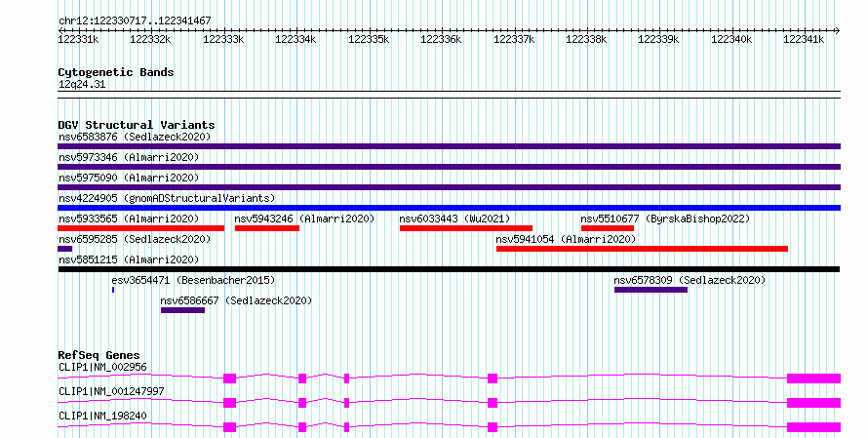The height and width of the screenshot is (438, 868).
Task: Click the tiny blue esv3654471 marker
Action: [x=113, y=290]
